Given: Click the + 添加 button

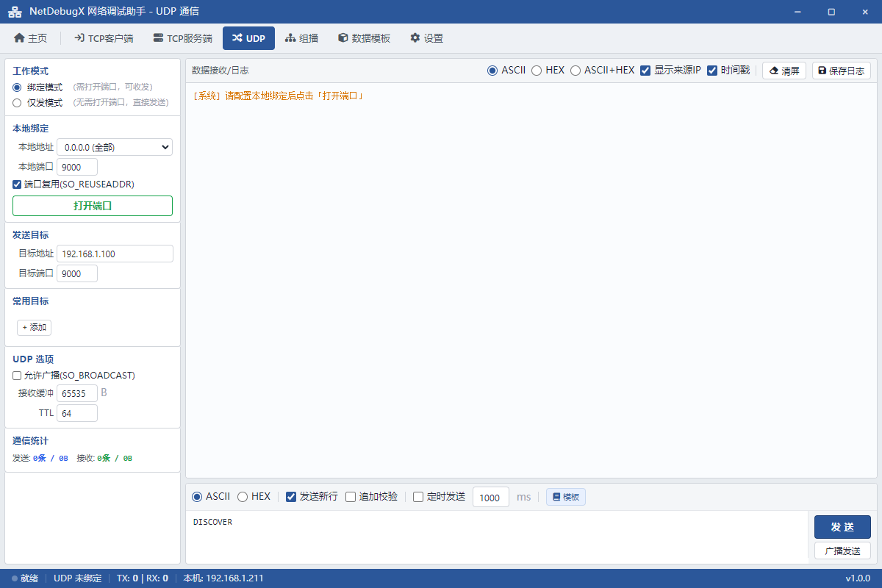Looking at the screenshot, I should (x=34, y=327).
